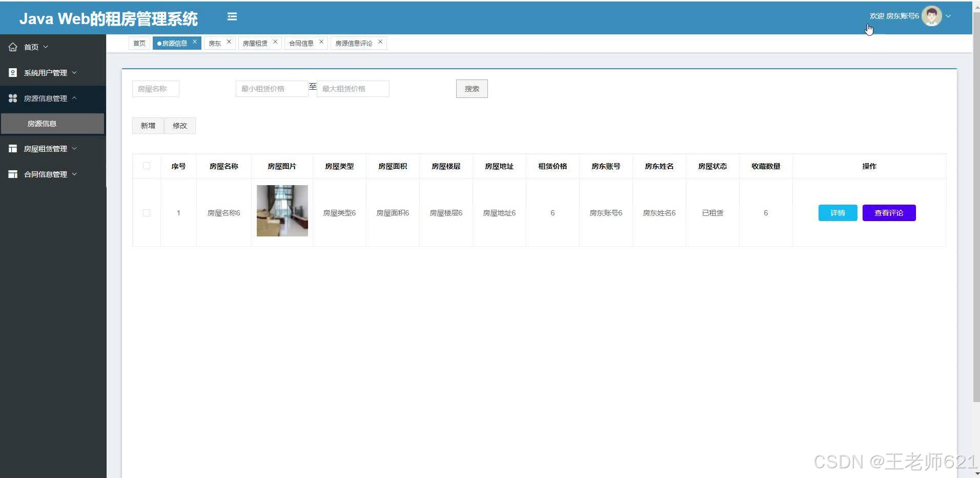Click the 房源信息管理 four-dot icon

pos(13,98)
